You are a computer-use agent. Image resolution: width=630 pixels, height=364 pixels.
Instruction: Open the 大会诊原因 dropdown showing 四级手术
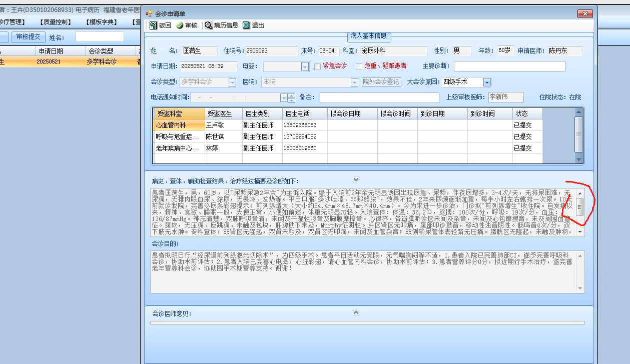(x=487, y=82)
